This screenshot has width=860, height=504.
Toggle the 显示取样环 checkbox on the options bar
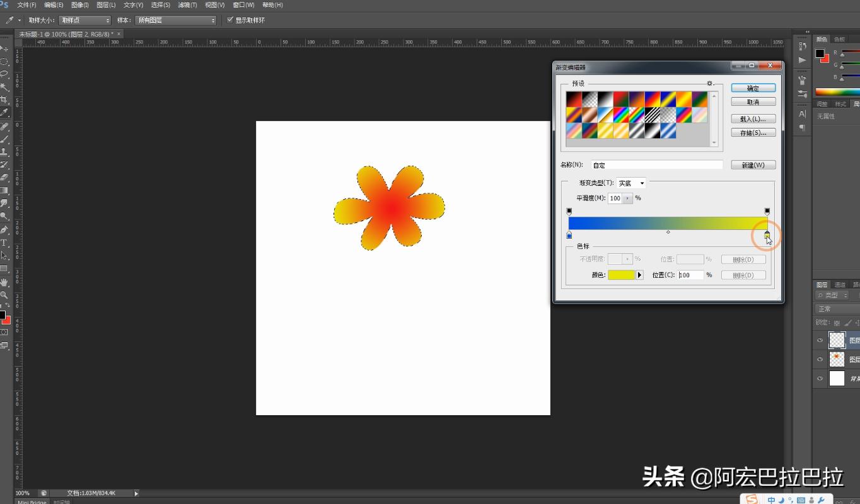(x=230, y=20)
